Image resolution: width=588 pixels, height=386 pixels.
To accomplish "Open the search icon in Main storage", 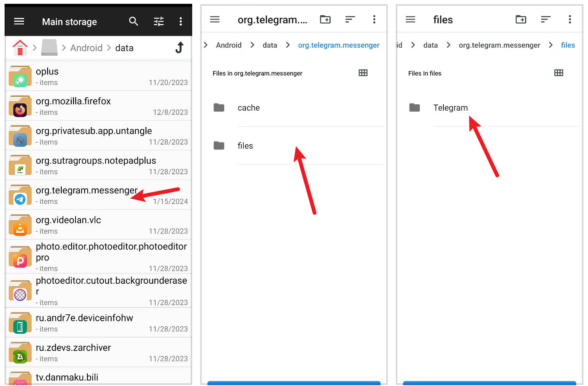I will 133,21.
